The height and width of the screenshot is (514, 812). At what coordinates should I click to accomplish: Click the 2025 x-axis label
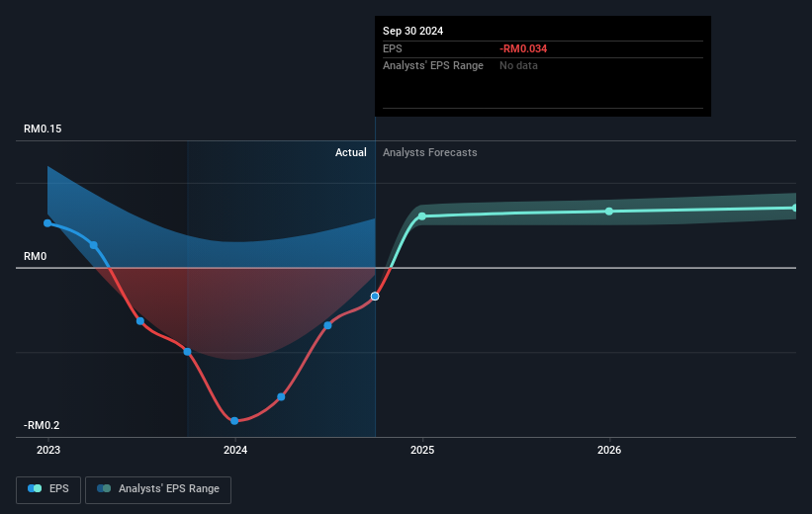[x=422, y=451]
